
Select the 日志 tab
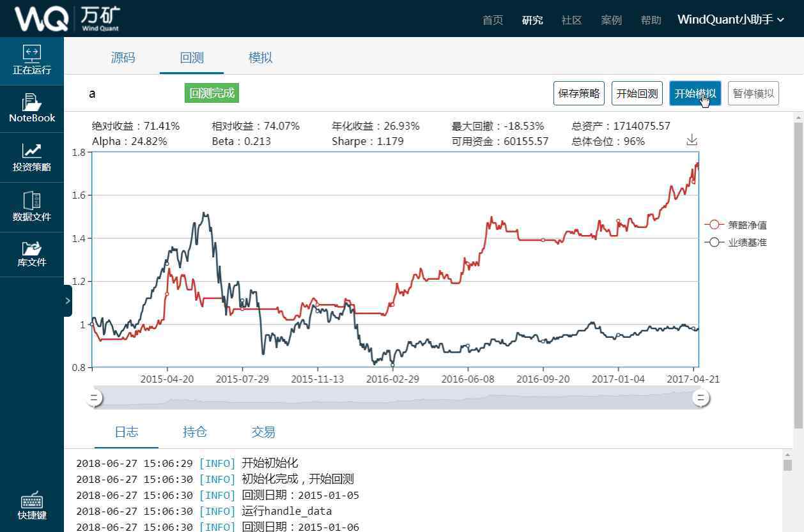tap(127, 432)
